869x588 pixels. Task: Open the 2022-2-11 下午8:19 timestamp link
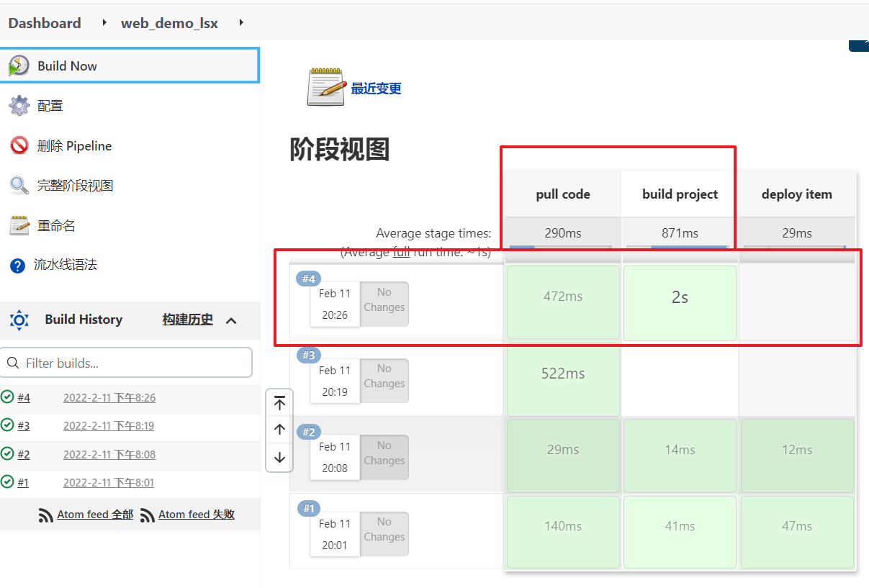point(109,425)
